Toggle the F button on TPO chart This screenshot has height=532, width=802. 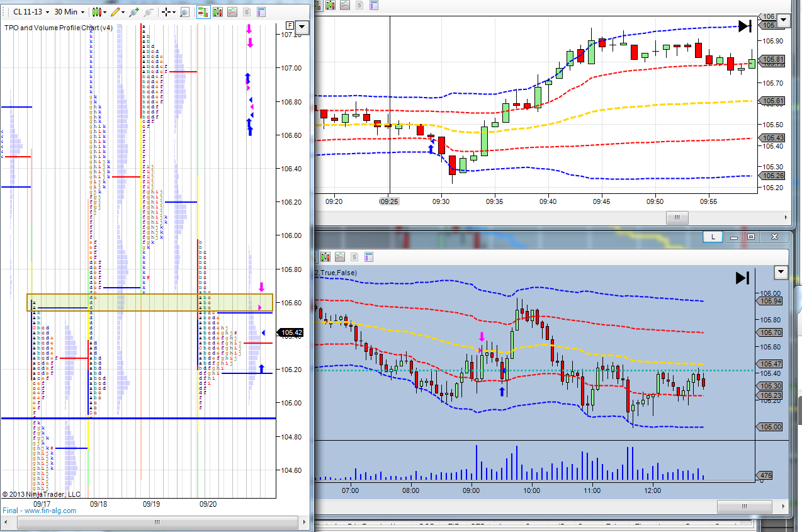pos(290,26)
